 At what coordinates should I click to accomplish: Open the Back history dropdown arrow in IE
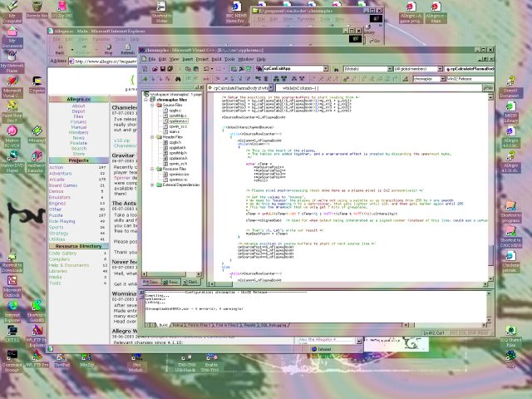[x=72, y=50]
